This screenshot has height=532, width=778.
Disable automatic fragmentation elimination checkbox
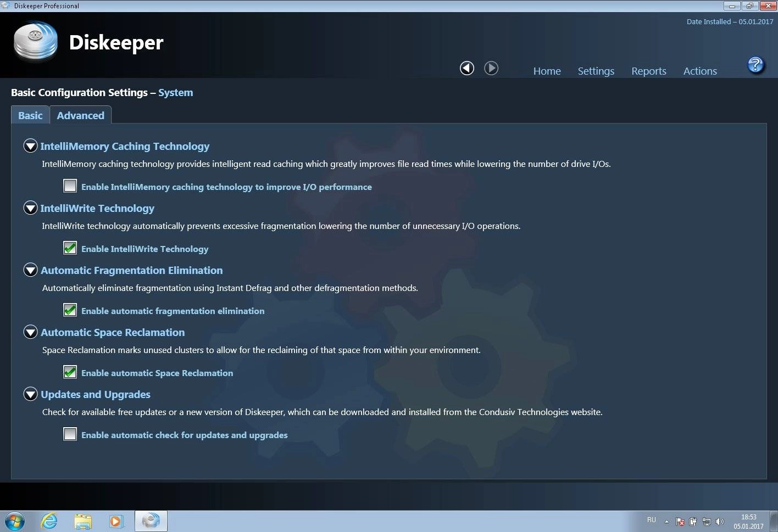70,310
